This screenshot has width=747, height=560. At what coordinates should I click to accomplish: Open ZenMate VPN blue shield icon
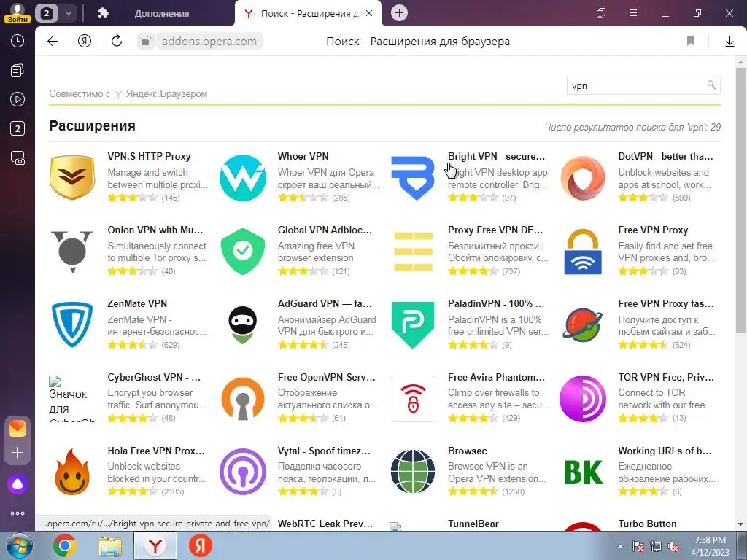coord(72,324)
